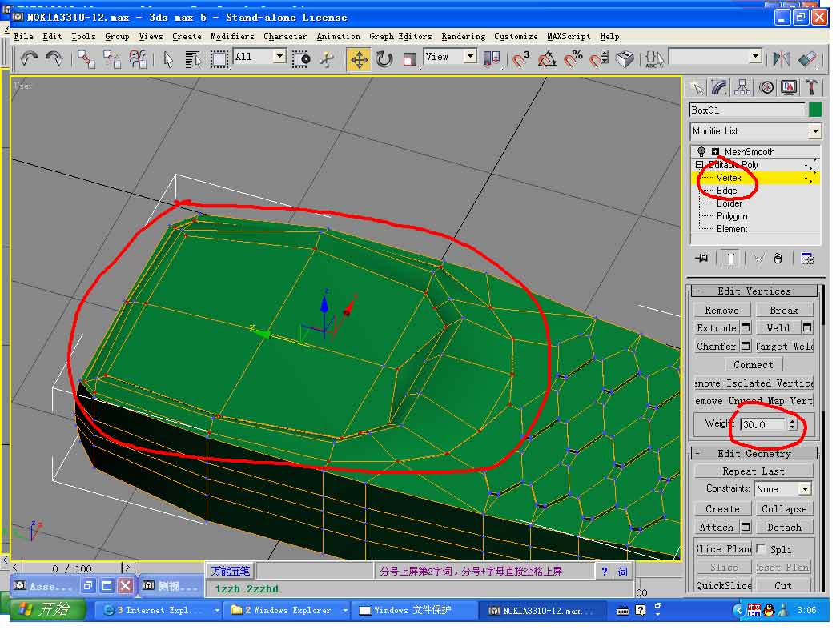Click the Pin Stack icon

tap(702, 259)
